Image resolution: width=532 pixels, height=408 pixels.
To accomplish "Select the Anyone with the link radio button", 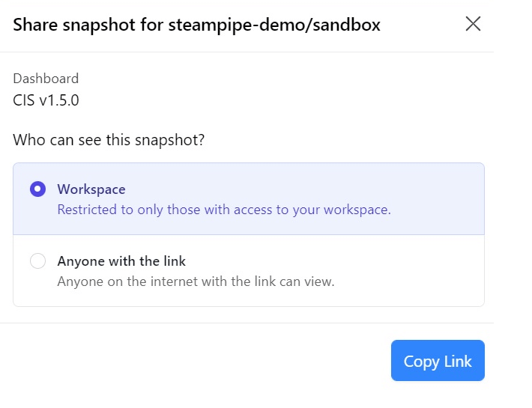I will (37, 261).
